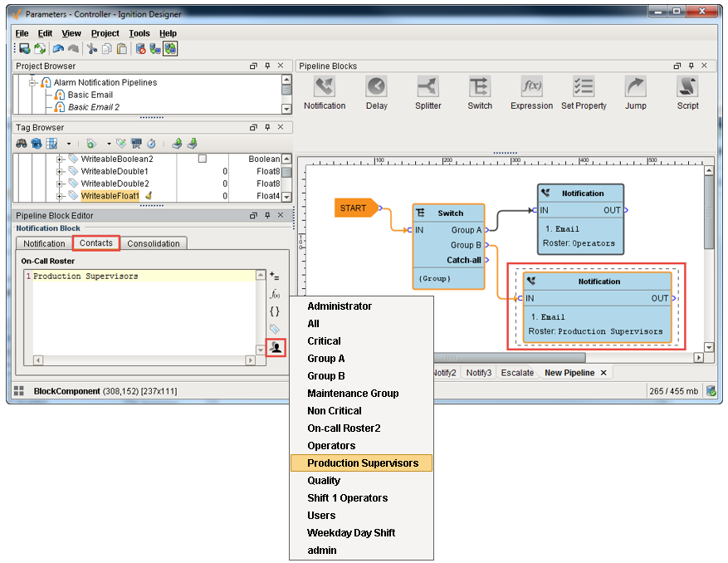
Task: Expand the WriteableDouble1 tag node
Action: (x=60, y=171)
